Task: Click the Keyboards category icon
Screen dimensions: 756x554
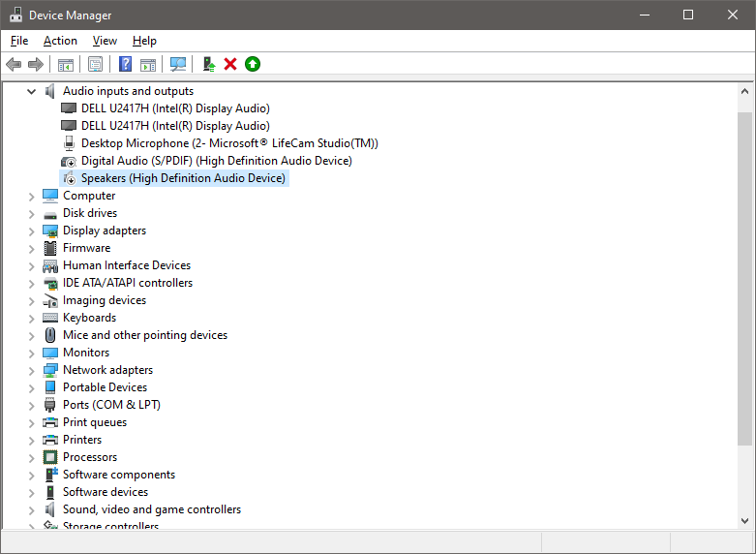Action: [50, 318]
